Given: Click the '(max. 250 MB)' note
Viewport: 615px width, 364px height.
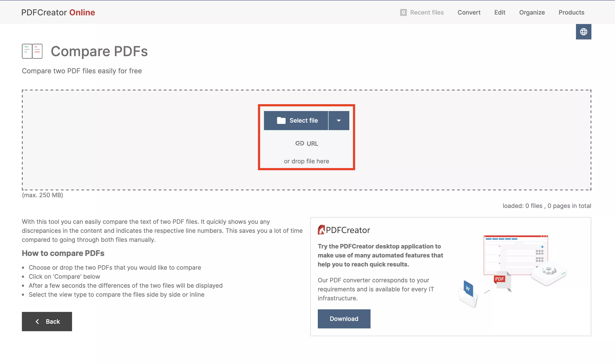Looking at the screenshot, I should 42,195.
